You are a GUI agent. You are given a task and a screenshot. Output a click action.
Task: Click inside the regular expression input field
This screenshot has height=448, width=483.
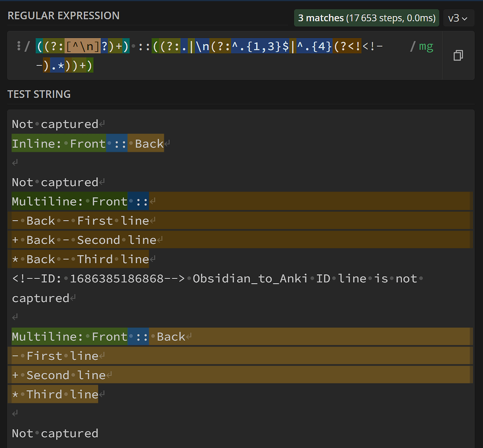236,65
